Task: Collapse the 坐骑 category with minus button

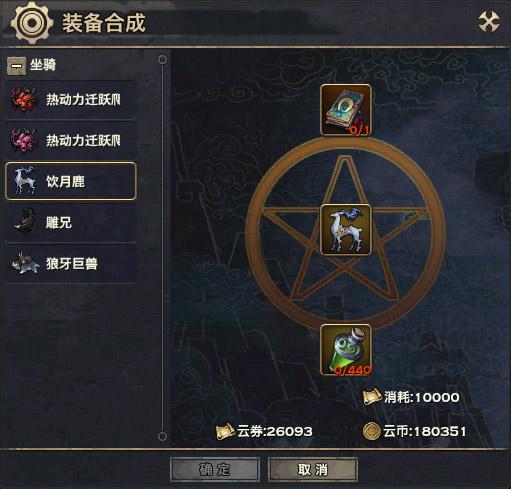Action: pyautogui.click(x=16, y=66)
